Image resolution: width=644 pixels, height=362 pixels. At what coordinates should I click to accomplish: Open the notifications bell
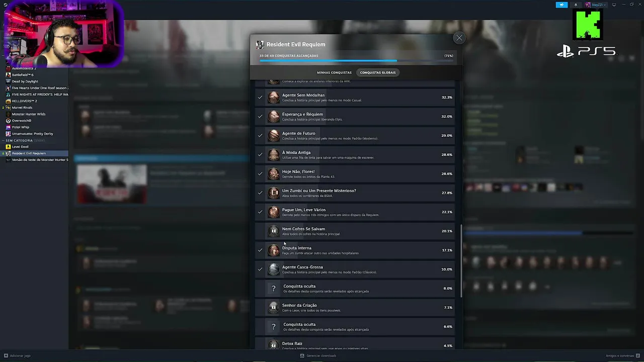pos(576,5)
